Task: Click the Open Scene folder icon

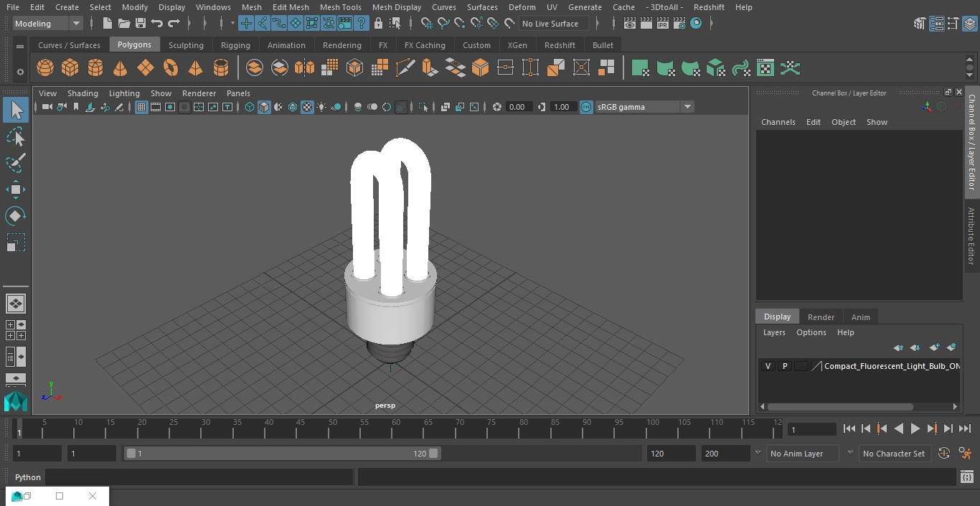Action: [x=124, y=24]
